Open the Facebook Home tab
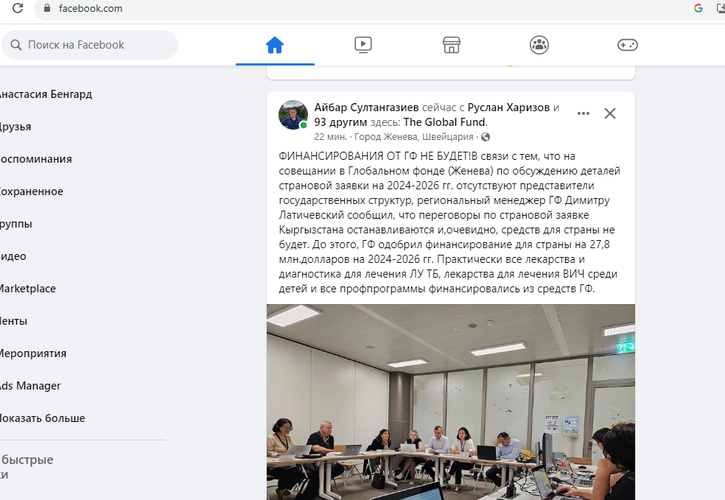Viewport: 725px width, 500px height. [x=275, y=45]
